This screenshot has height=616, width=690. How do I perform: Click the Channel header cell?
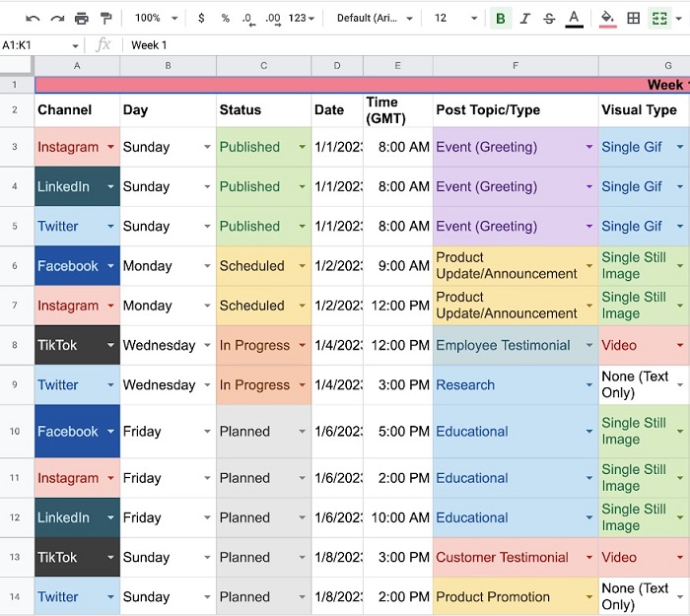(x=77, y=110)
